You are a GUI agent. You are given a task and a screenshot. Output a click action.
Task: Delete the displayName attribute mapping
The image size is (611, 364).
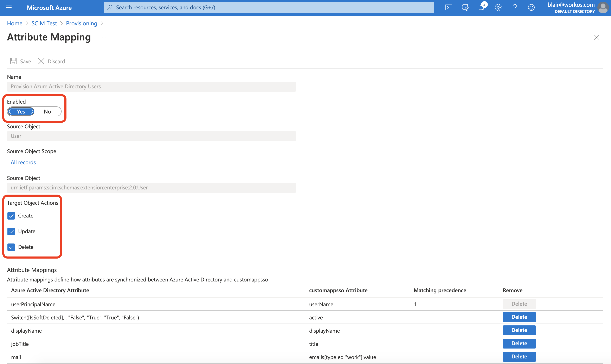(x=519, y=330)
